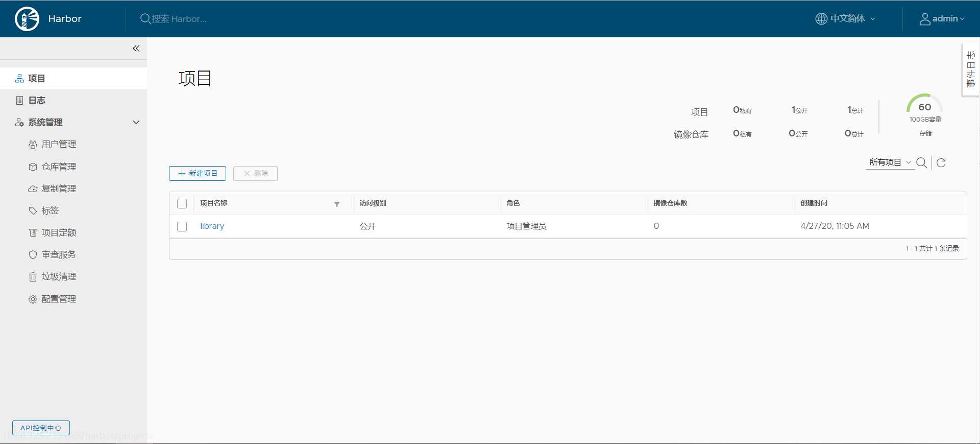The width and height of the screenshot is (980, 444).
Task: Click the 镜像仓库 statistics label
Action: point(691,134)
